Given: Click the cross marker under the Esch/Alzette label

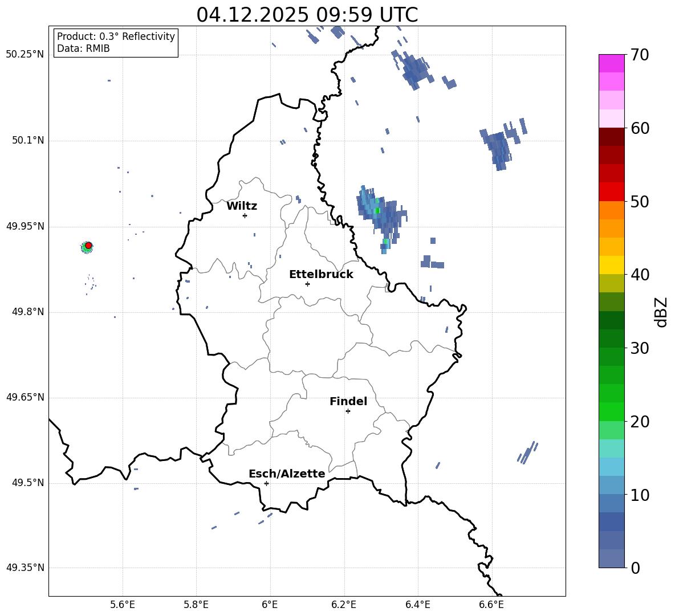Looking at the screenshot, I should pyautogui.click(x=266, y=483).
